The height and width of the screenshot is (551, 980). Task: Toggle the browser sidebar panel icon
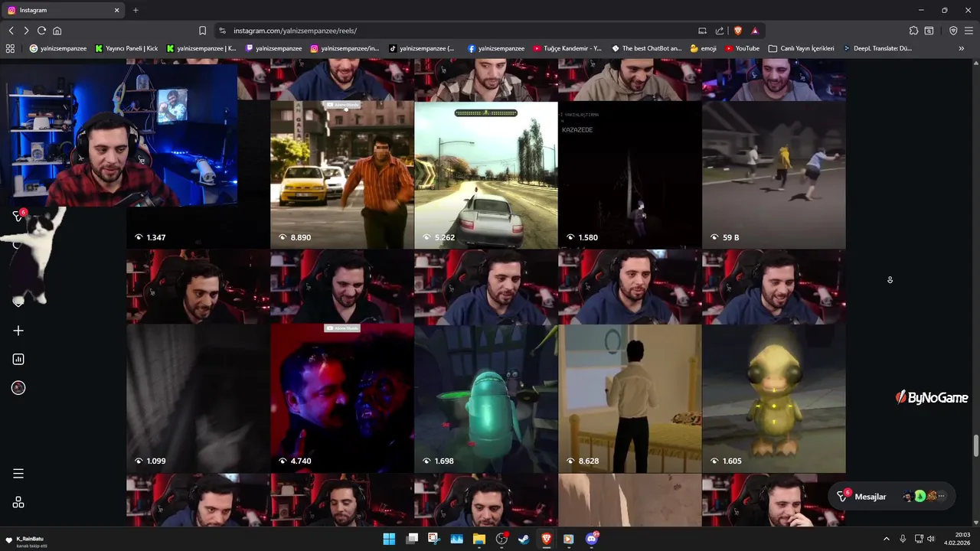point(929,31)
